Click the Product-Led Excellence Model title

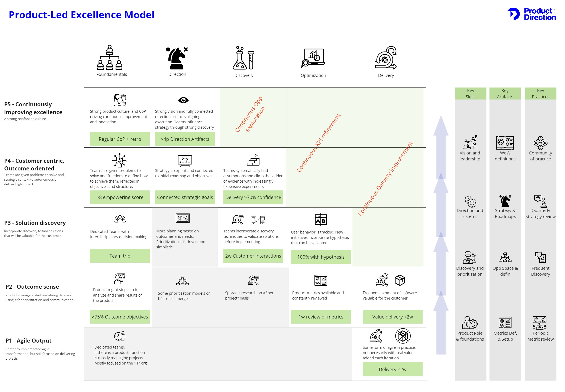coord(82,15)
